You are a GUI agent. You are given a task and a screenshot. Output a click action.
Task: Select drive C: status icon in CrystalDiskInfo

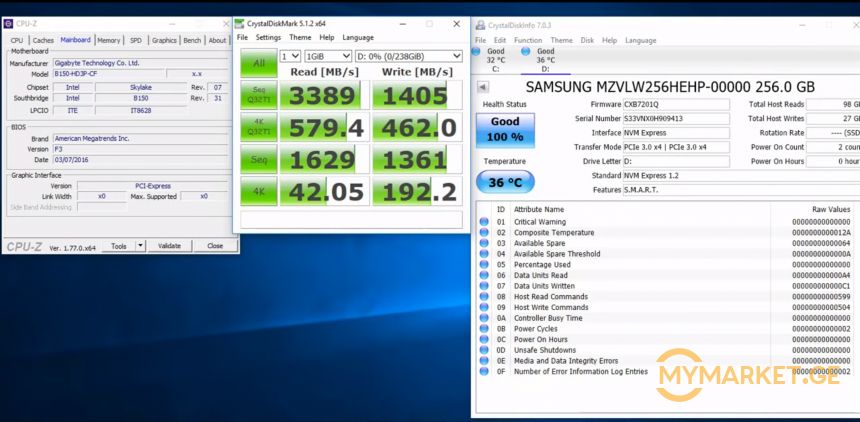[x=476, y=52]
